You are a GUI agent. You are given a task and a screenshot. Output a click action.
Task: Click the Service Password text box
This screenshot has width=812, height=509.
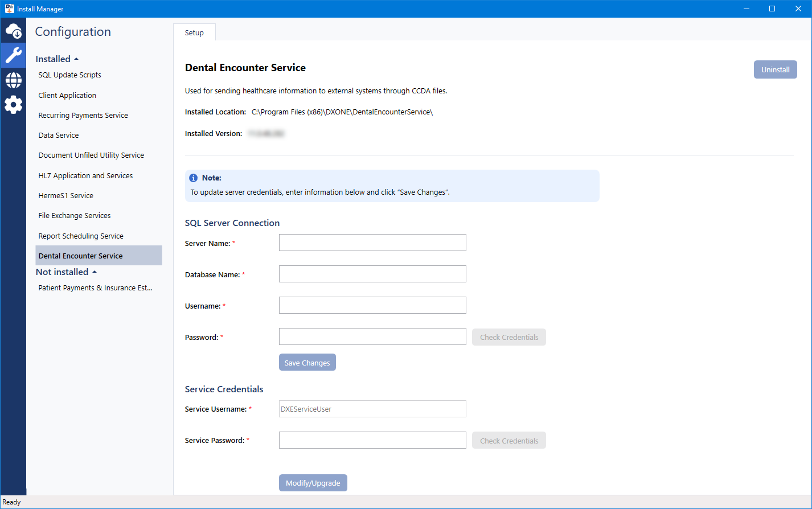[x=372, y=440]
